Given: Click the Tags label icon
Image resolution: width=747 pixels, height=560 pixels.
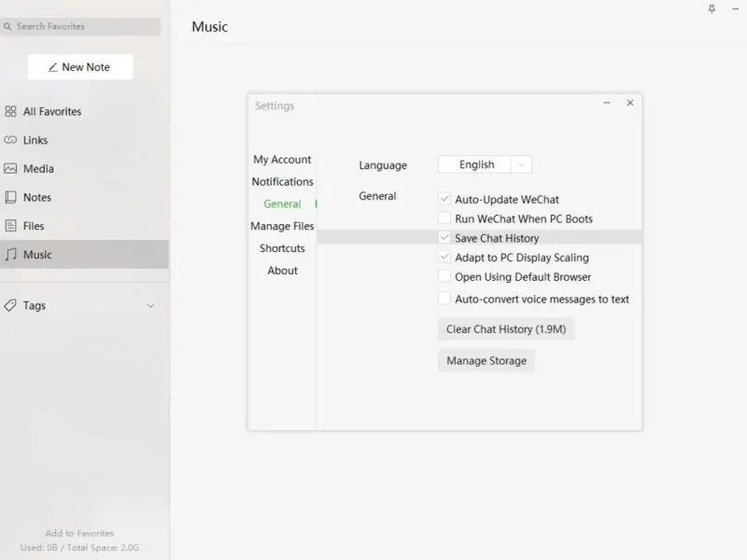Looking at the screenshot, I should click(x=10, y=305).
